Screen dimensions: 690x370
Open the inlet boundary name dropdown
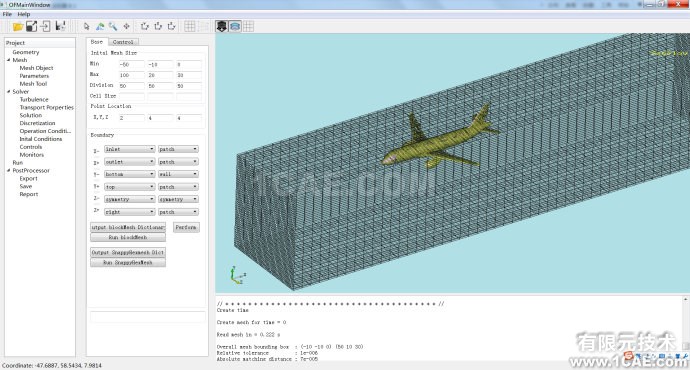[129, 149]
